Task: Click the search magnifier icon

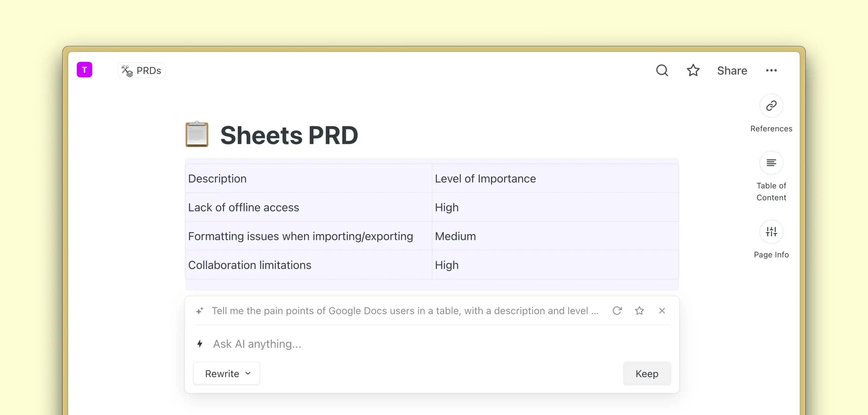Action: tap(662, 70)
